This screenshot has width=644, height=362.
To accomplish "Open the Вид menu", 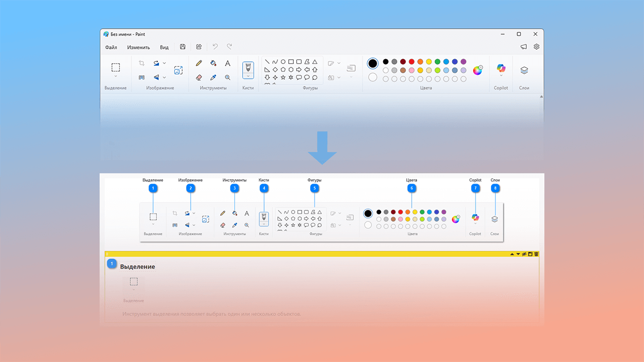I will pyautogui.click(x=164, y=48).
